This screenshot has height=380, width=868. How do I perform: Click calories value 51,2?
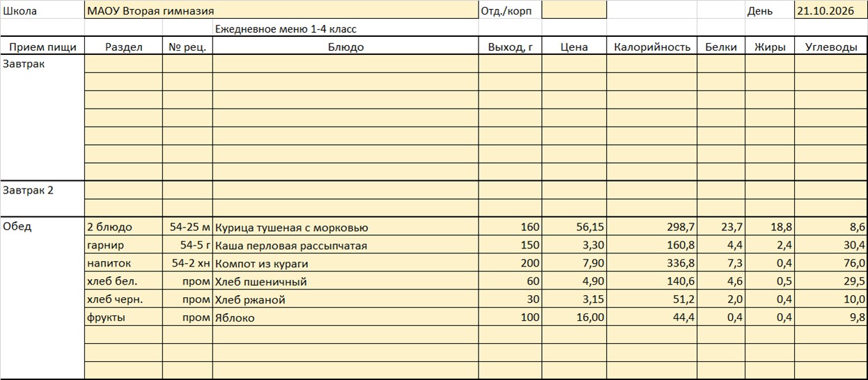[x=652, y=299]
